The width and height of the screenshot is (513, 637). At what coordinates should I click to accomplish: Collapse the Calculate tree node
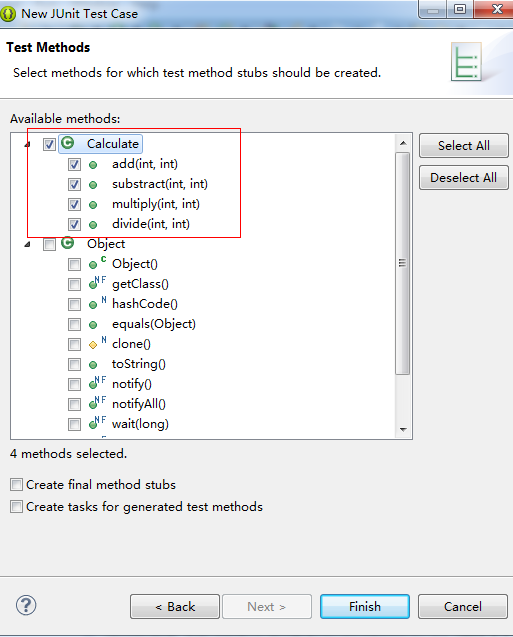[x=27, y=144]
